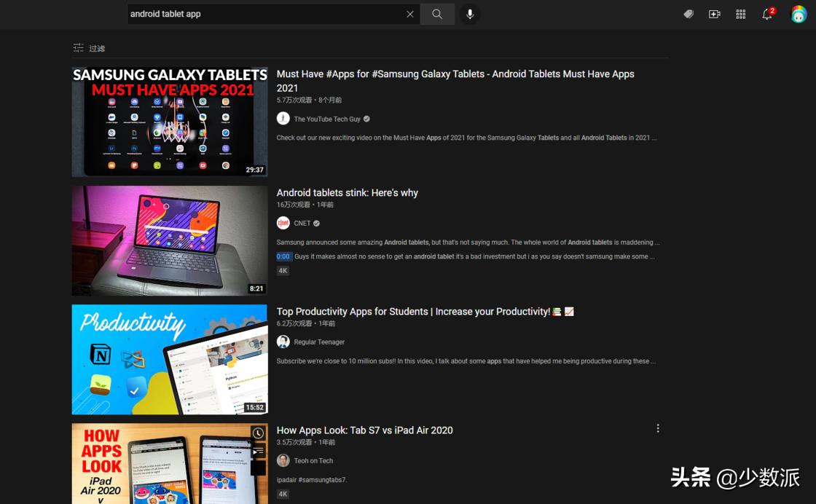
Task: Visit the Regular Teenager channel
Action: point(319,342)
